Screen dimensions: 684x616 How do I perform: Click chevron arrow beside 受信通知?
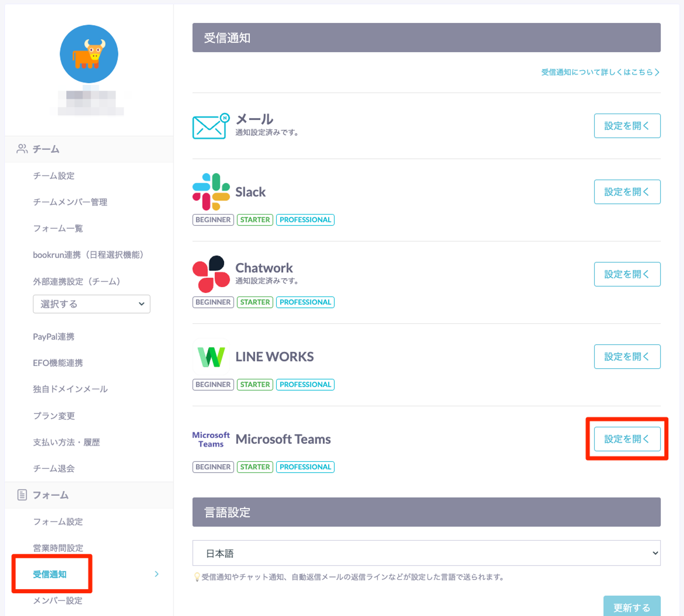click(x=157, y=574)
